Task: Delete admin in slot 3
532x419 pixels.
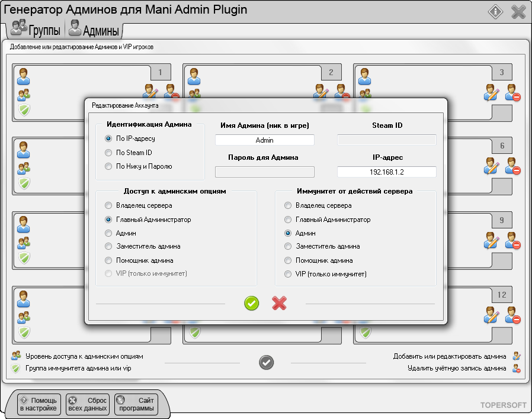Action: coord(512,92)
